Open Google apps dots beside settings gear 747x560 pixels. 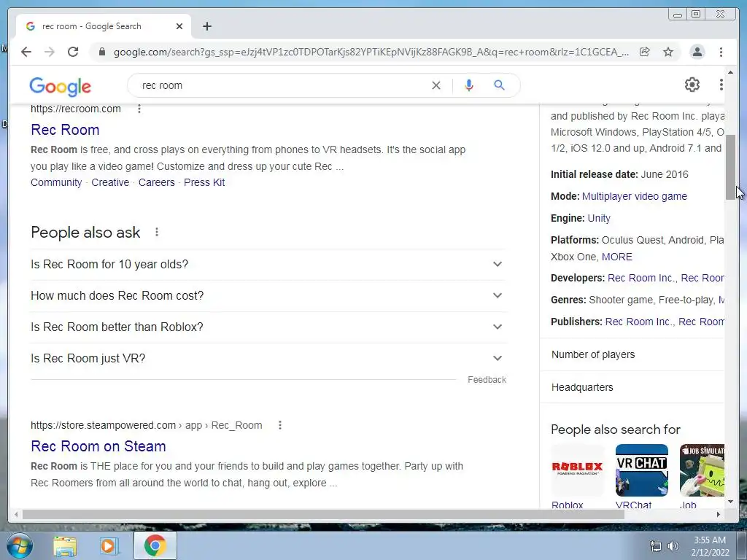coord(721,85)
